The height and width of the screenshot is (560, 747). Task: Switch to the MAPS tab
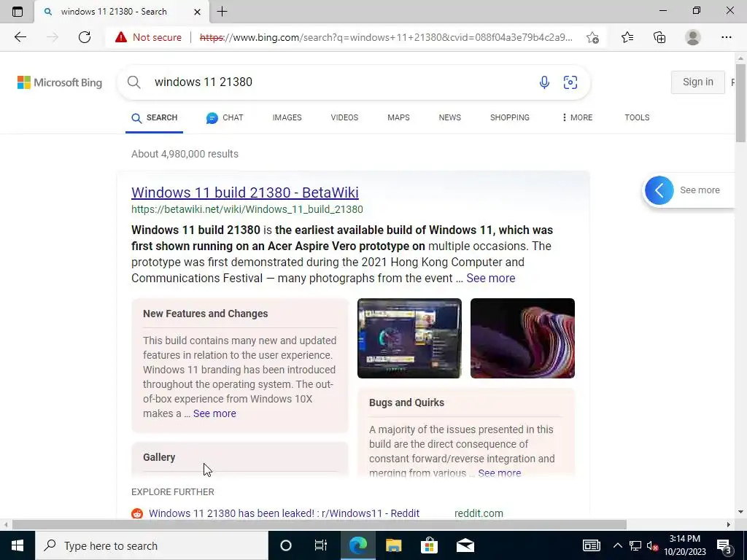pyautogui.click(x=398, y=117)
